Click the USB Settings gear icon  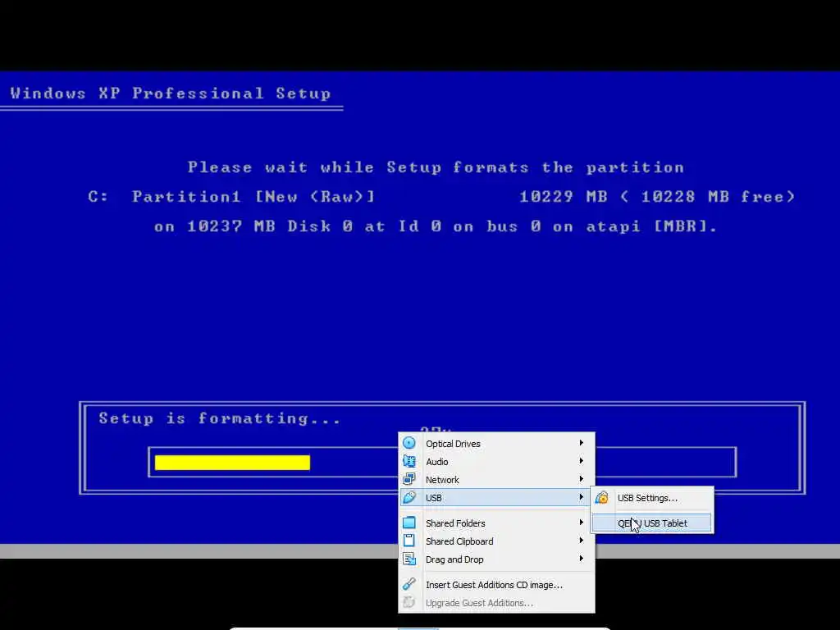pos(601,498)
